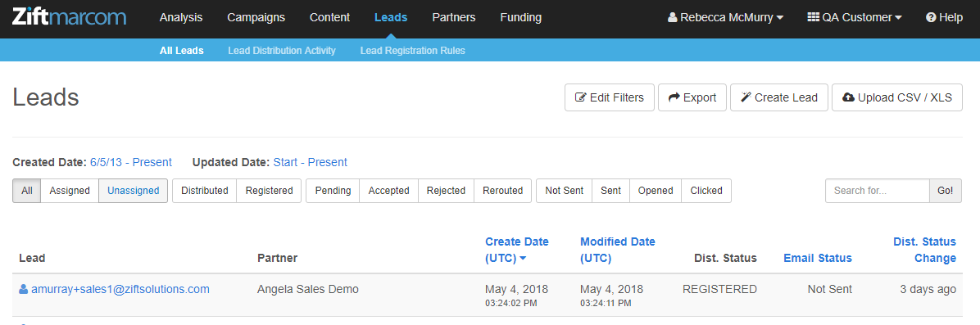The image size is (980, 325).
Task: Click Upload CSV / XLS button
Action: [x=897, y=97]
